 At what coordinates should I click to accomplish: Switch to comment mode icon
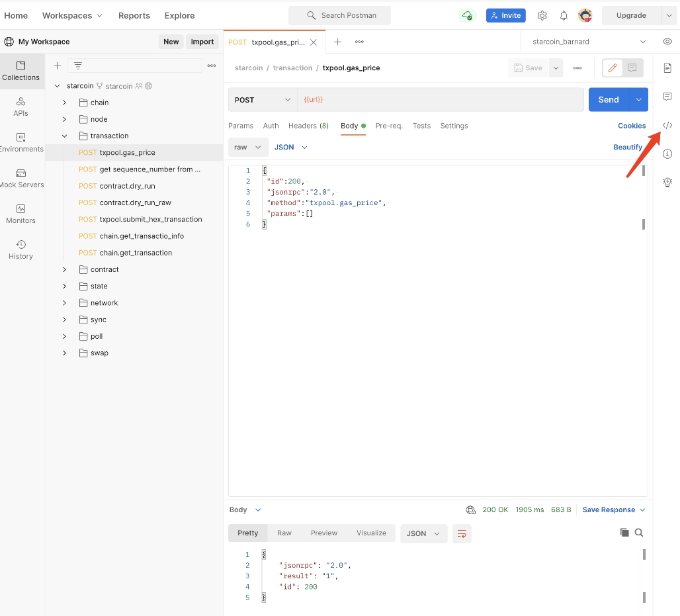(x=632, y=67)
